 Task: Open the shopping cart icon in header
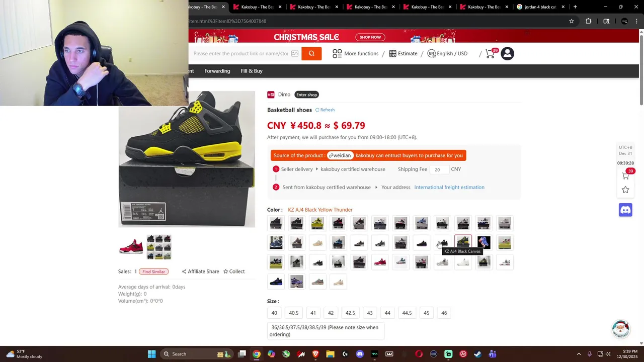pos(491,53)
